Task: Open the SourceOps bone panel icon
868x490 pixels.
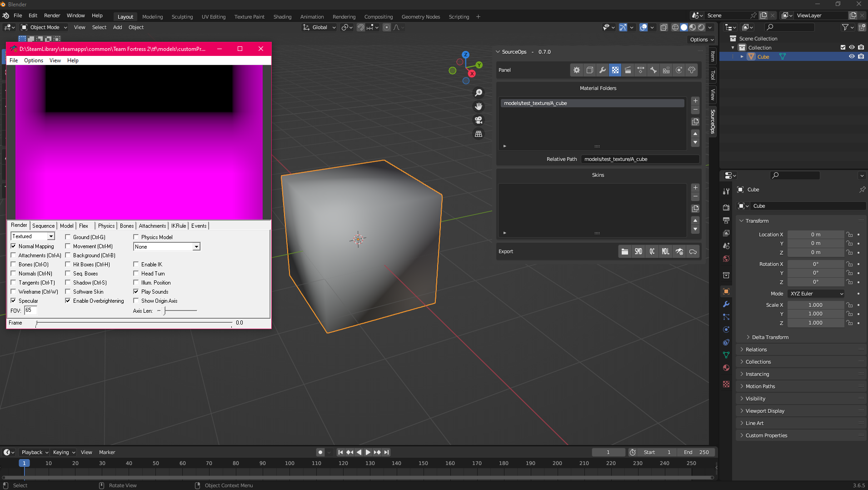Action: click(x=653, y=70)
